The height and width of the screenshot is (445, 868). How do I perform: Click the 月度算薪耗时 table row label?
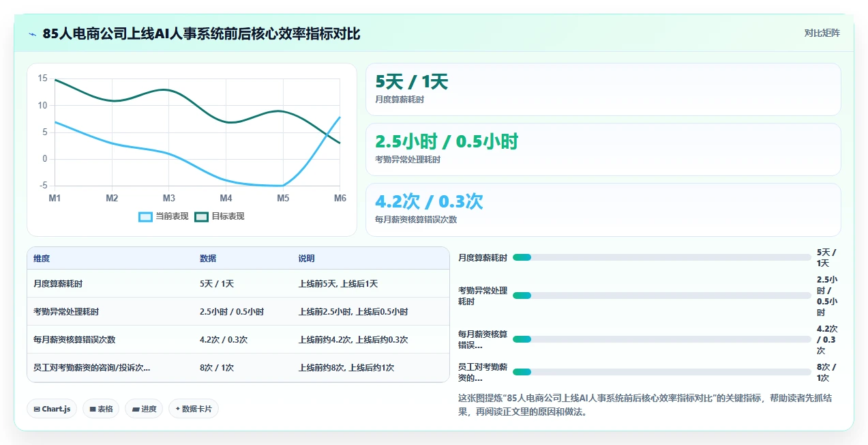click(x=58, y=284)
